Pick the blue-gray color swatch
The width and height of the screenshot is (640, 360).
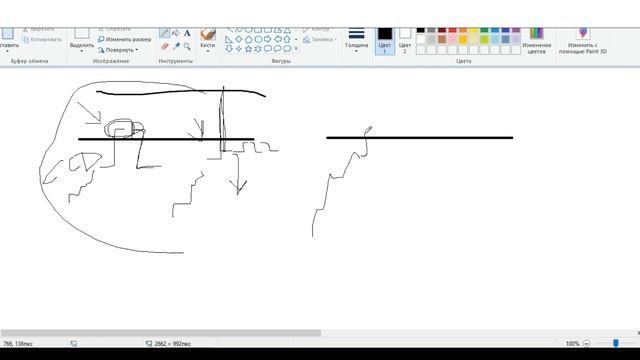tap(506, 39)
